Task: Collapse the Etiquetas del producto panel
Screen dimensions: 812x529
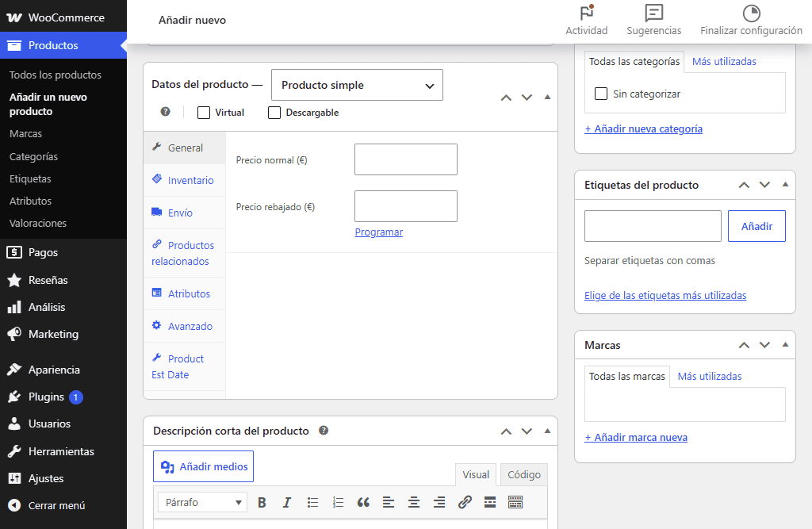Action: point(785,185)
